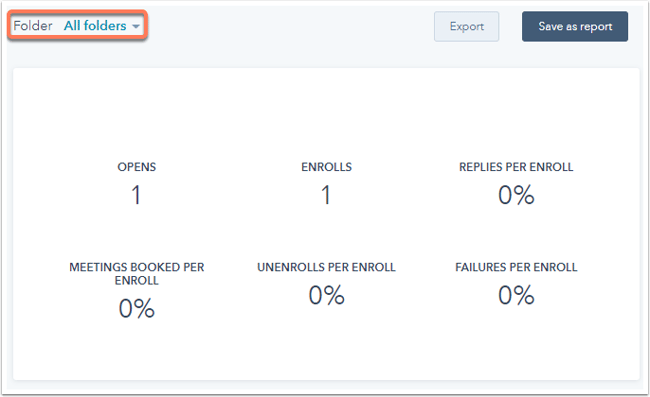The height and width of the screenshot is (397, 650).
Task: Click the OPENS metric label
Action: [x=136, y=167]
